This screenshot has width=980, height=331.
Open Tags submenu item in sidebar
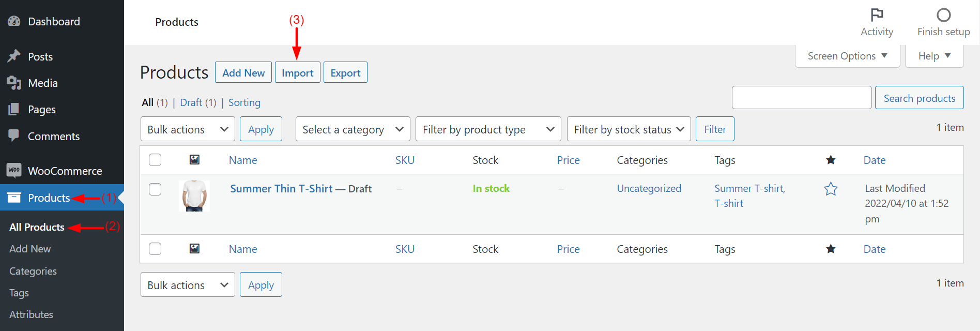point(19,293)
